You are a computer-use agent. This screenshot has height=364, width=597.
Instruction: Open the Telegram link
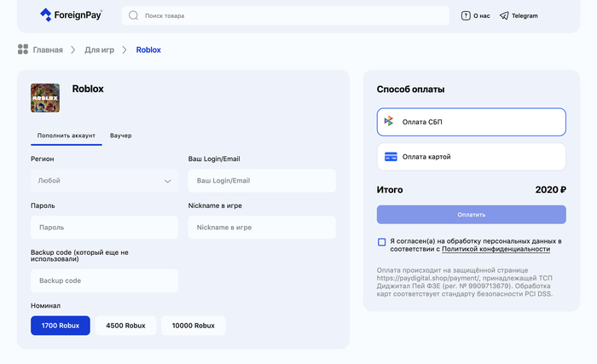point(525,15)
